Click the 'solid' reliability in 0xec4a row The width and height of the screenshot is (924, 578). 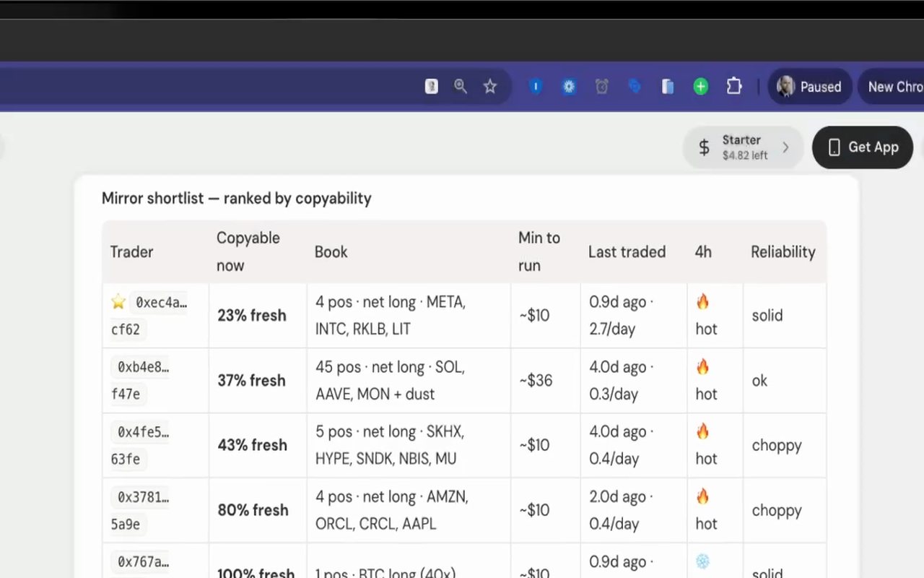(x=767, y=316)
